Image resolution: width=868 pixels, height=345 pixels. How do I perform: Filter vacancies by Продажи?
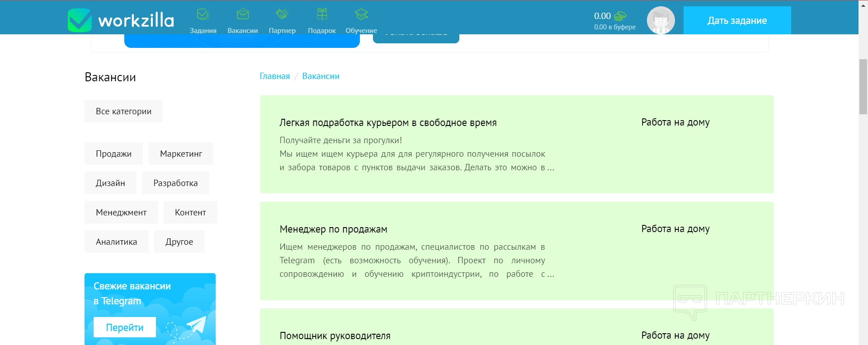[113, 154]
